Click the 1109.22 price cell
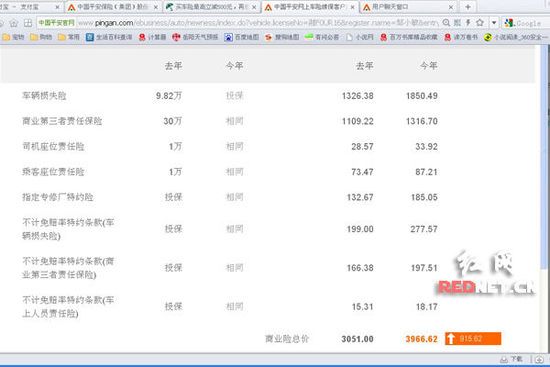 coord(358,121)
